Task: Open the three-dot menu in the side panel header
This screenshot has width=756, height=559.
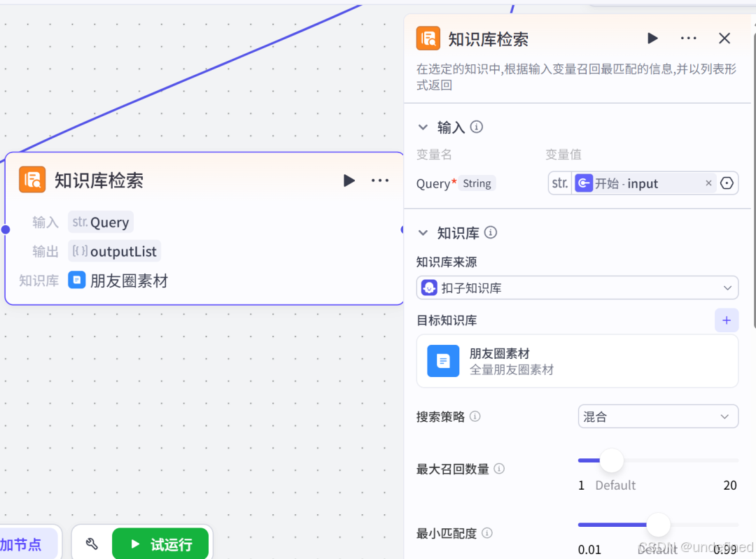Action: pyautogui.click(x=689, y=38)
